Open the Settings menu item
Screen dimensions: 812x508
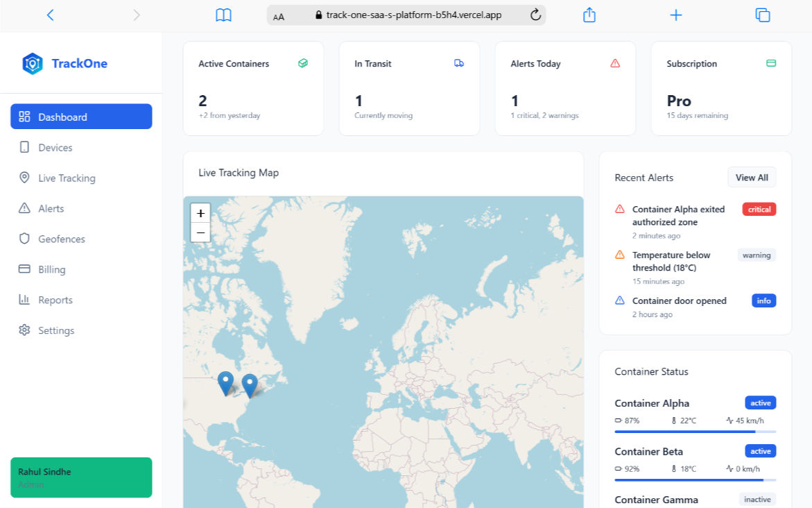56,331
